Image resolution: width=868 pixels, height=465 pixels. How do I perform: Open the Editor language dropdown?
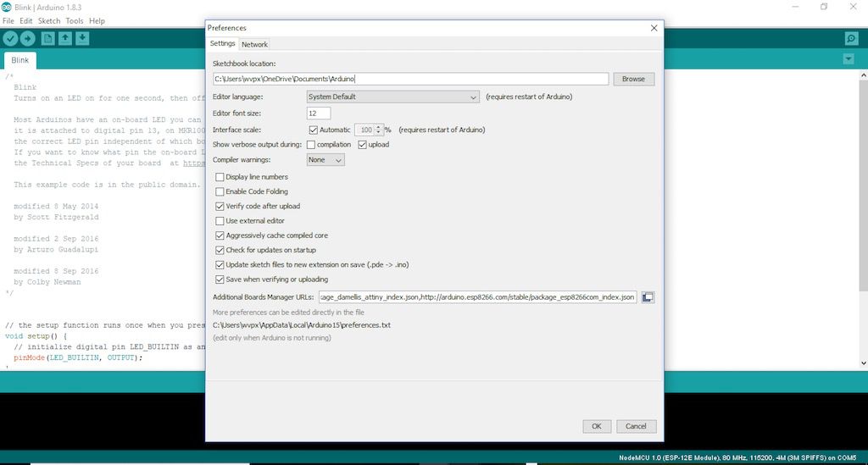(392, 97)
